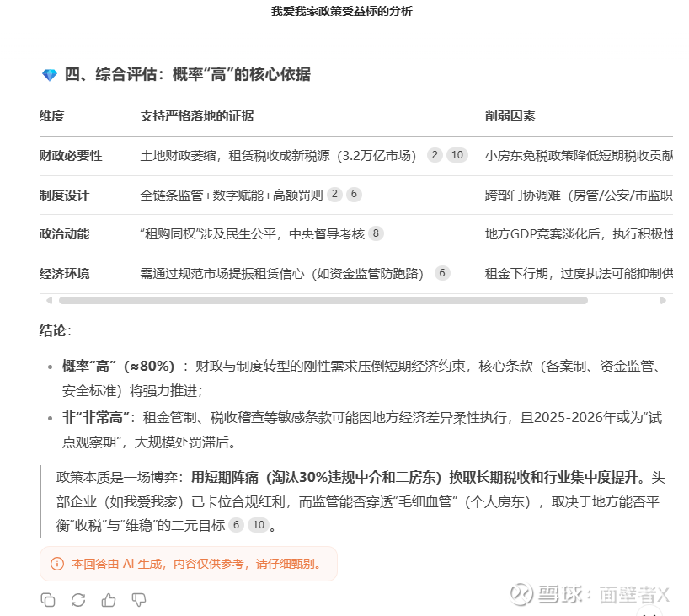Viewport: 689px width, 616px height.
Task: Click the 削弱因素 column header
Action: [510, 116]
